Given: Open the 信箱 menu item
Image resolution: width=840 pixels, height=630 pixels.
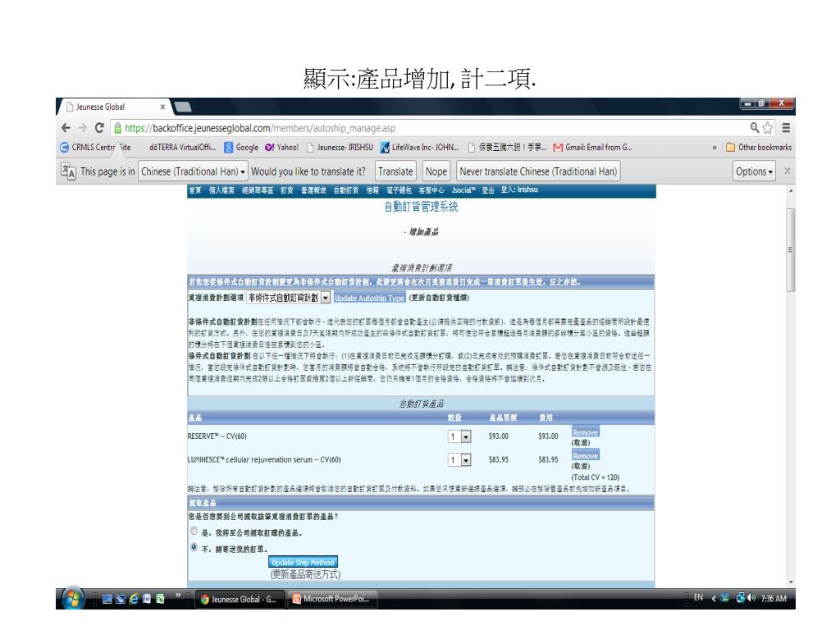Looking at the screenshot, I should 372,190.
